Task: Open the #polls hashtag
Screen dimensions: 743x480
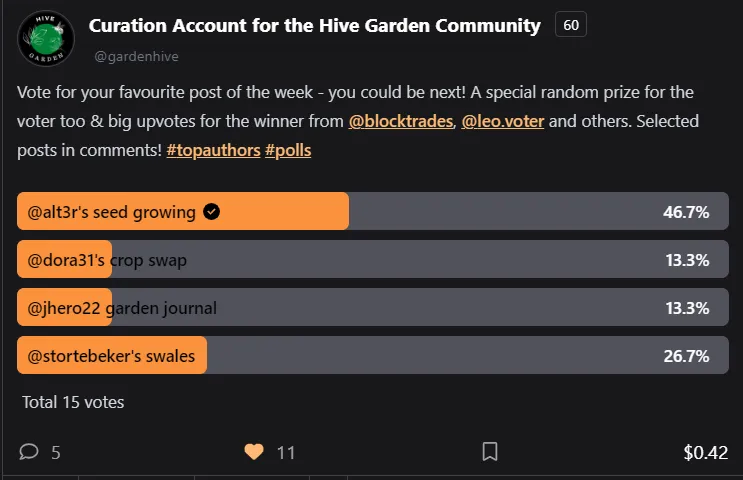Action: pos(288,150)
